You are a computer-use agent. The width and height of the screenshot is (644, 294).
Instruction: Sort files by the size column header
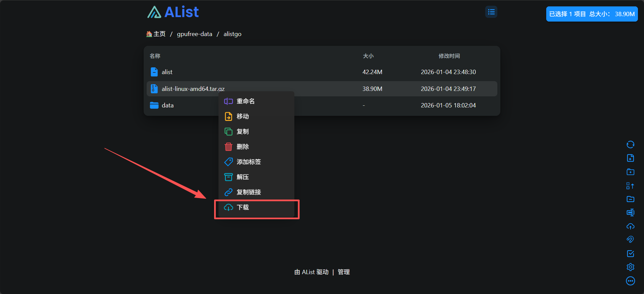pyautogui.click(x=368, y=56)
